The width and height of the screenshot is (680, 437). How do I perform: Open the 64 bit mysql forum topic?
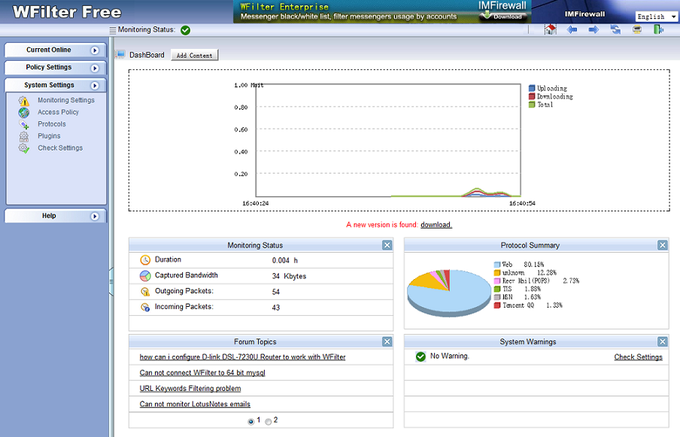(202, 373)
